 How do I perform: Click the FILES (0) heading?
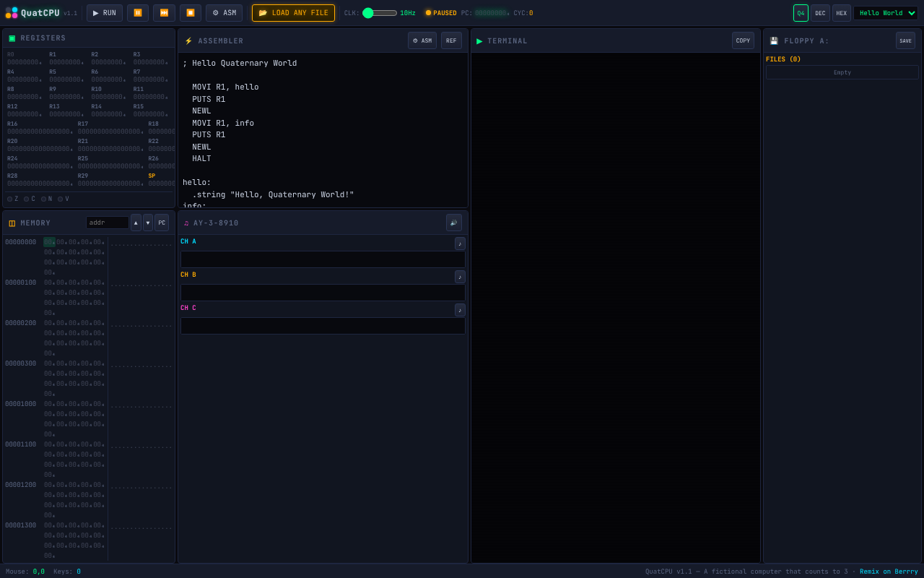pos(783,59)
